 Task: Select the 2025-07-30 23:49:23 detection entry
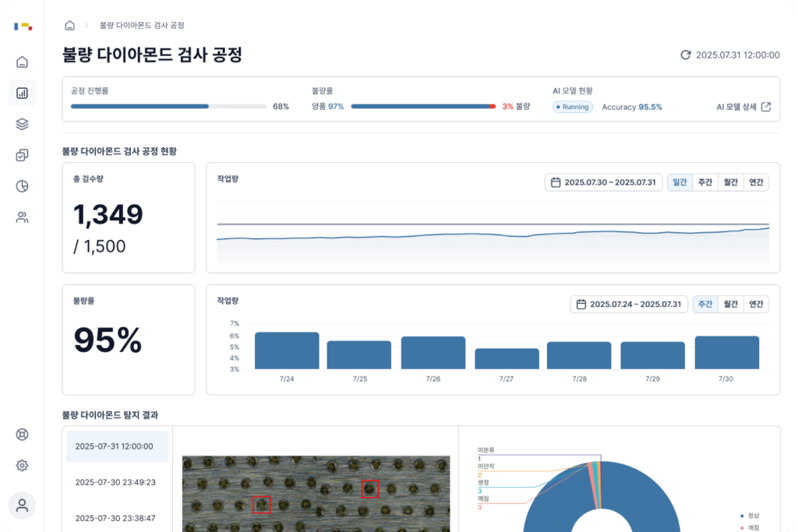[x=117, y=482]
